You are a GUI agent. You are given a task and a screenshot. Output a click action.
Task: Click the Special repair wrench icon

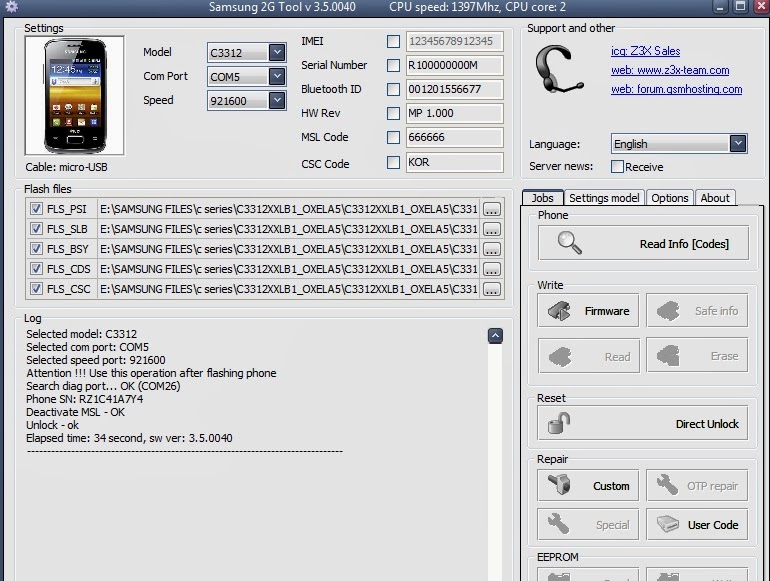click(x=559, y=524)
